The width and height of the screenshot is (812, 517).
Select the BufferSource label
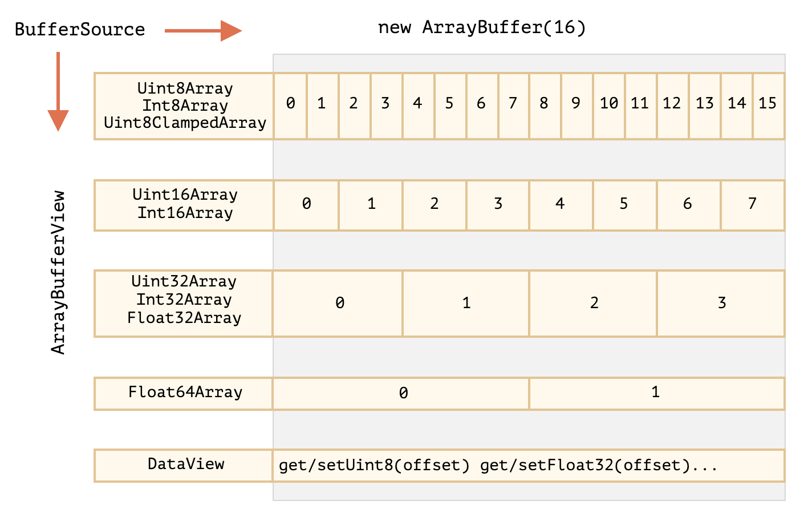tap(80, 30)
